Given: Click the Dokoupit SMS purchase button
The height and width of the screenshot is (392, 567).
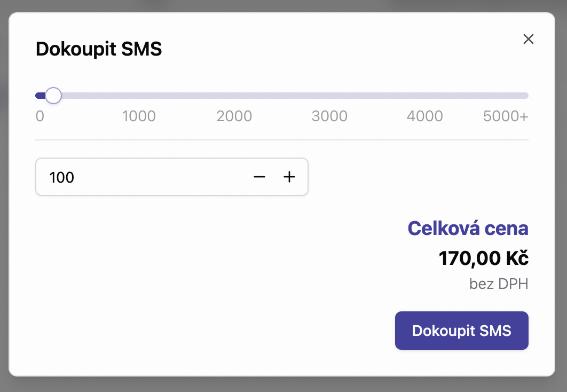Looking at the screenshot, I should [461, 331].
